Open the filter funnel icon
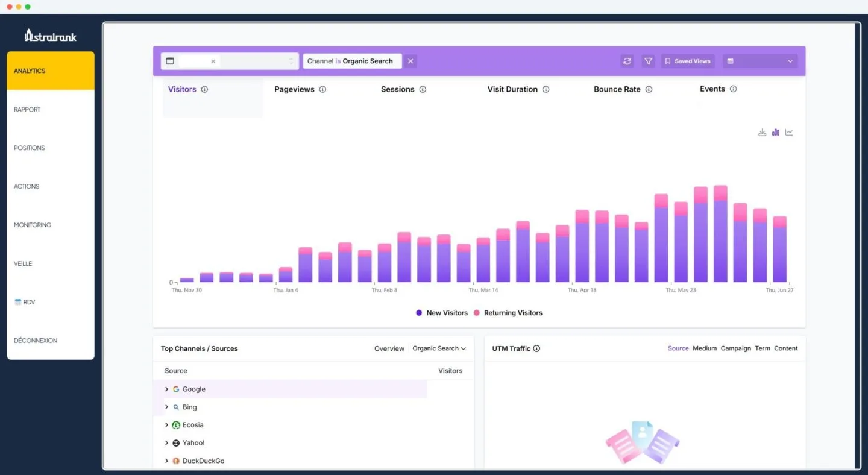The image size is (868, 475). (648, 61)
